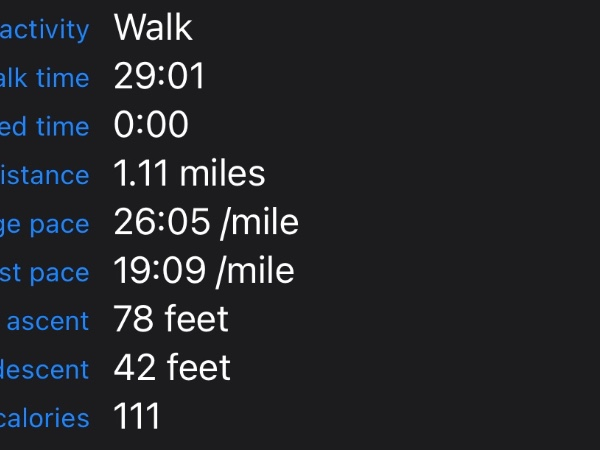Tap the feet unit beside 78

[196, 320]
